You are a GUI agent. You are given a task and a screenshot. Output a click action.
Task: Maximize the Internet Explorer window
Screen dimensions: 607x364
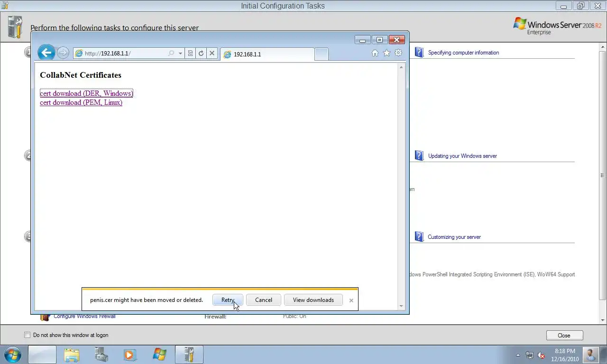pos(379,40)
